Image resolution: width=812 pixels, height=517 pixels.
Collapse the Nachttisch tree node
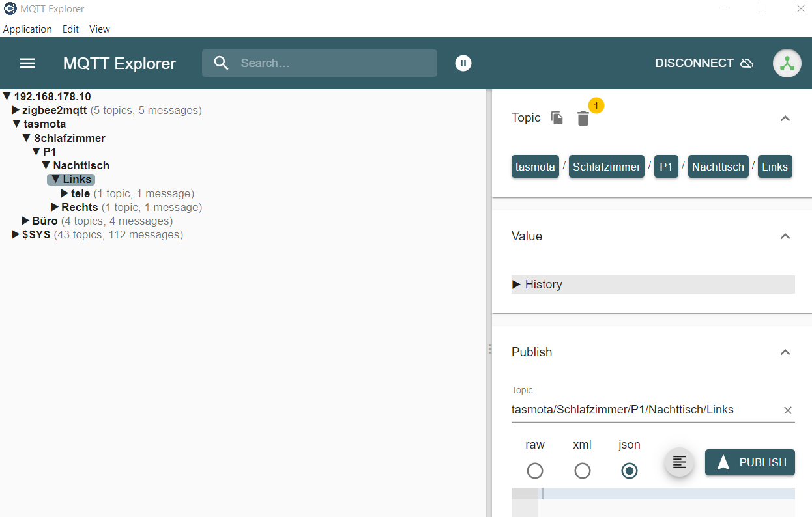coord(46,165)
